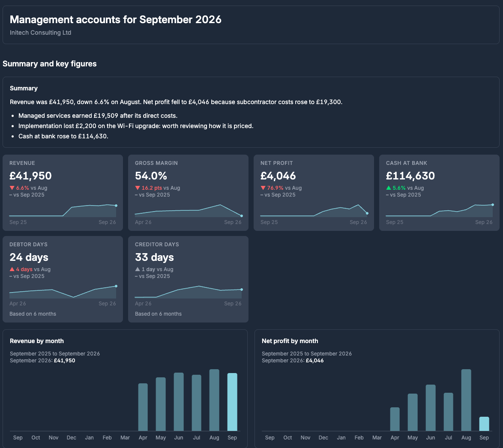Image resolution: width=503 pixels, height=448 pixels.
Task: Click the Revenue was £41,950 summary sentence
Action: [x=176, y=102]
